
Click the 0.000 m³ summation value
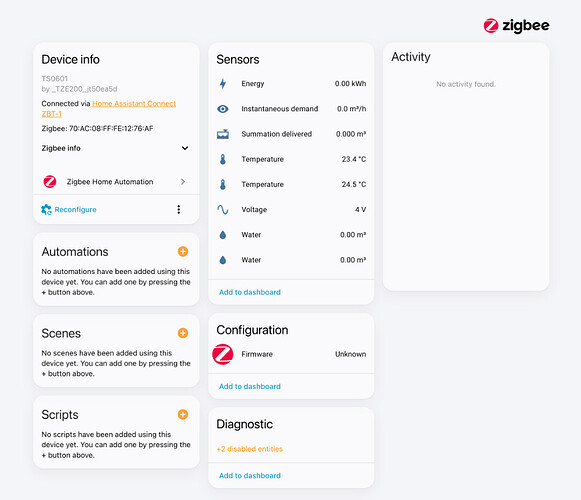tap(351, 134)
